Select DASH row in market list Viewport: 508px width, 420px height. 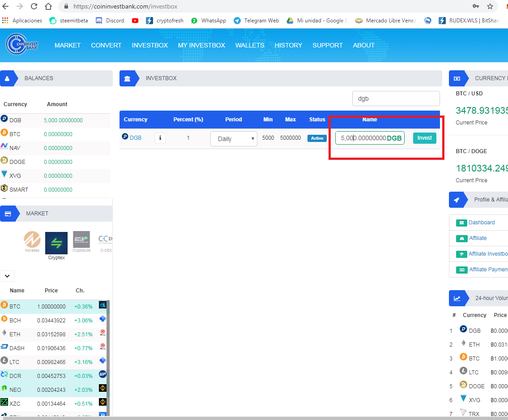tap(53, 348)
